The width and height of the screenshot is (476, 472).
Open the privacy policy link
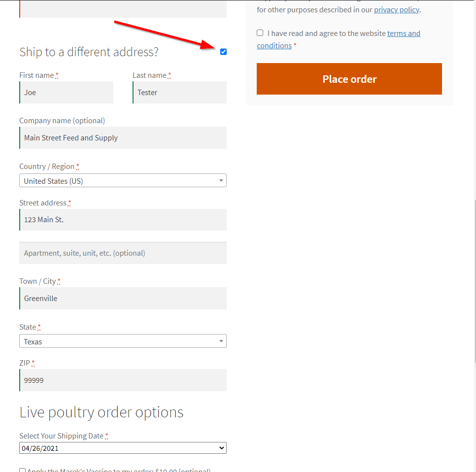tap(397, 10)
